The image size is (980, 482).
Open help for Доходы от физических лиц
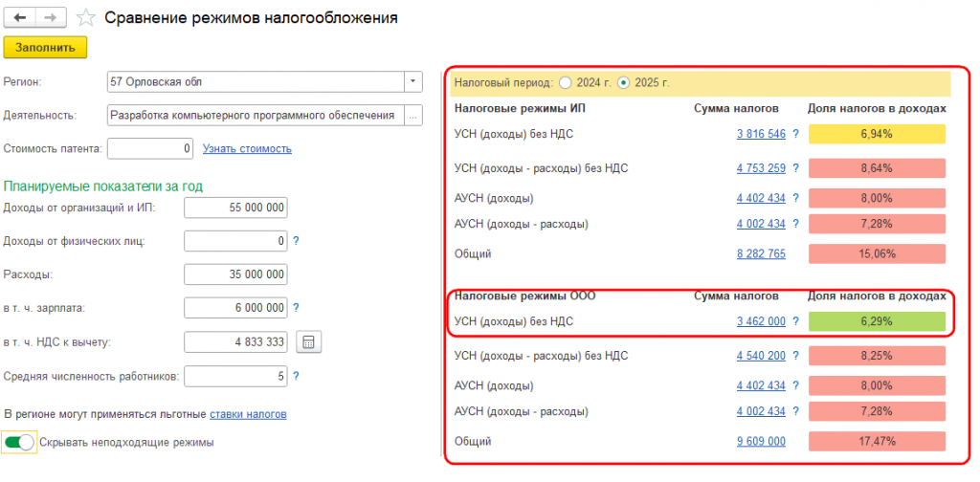tap(296, 240)
